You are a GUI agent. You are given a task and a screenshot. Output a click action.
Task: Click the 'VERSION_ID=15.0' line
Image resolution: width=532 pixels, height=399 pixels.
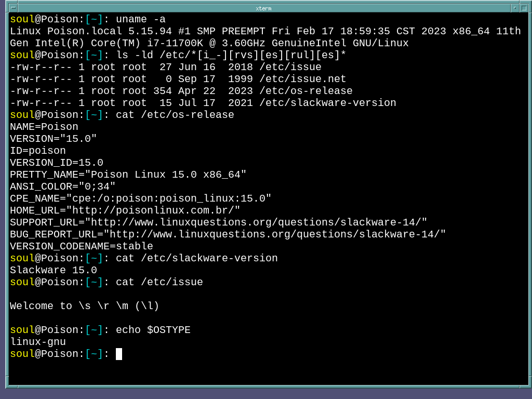(x=56, y=163)
